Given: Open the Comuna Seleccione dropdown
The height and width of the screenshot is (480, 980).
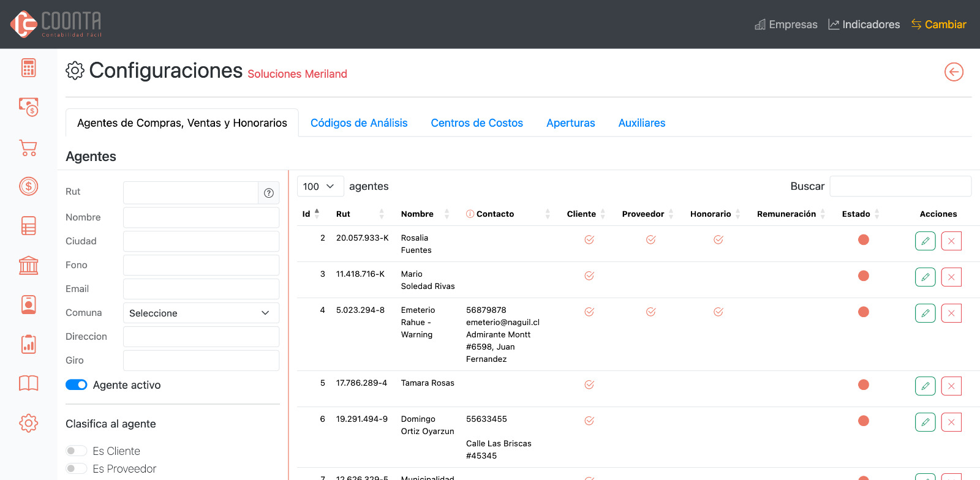Looking at the screenshot, I should [201, 313].
